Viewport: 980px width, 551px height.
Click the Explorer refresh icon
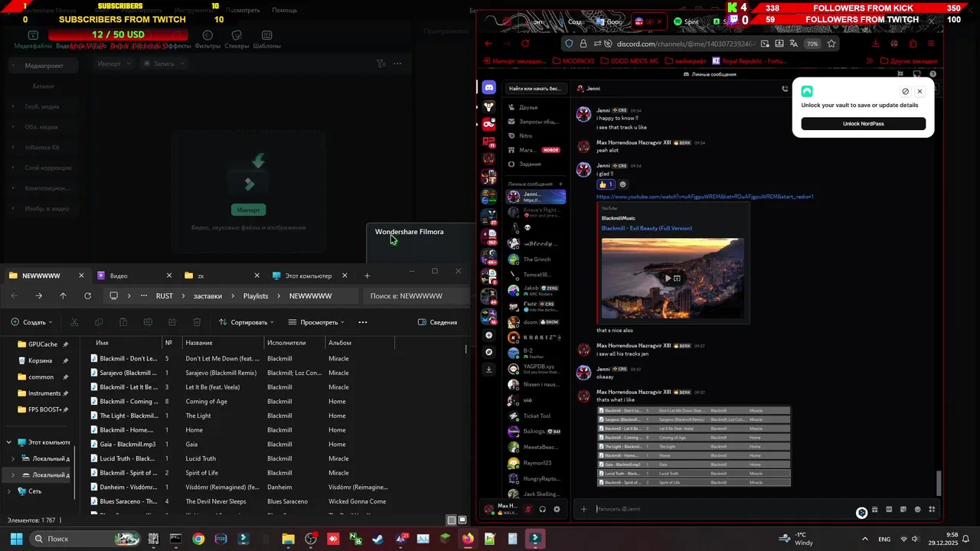tap(87, 295)
